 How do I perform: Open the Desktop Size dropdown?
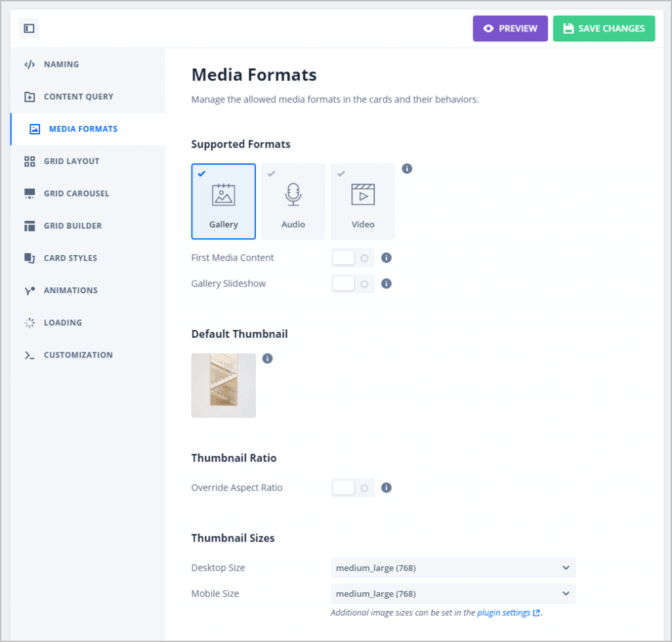pyautogui.click(x=453, y=567)
